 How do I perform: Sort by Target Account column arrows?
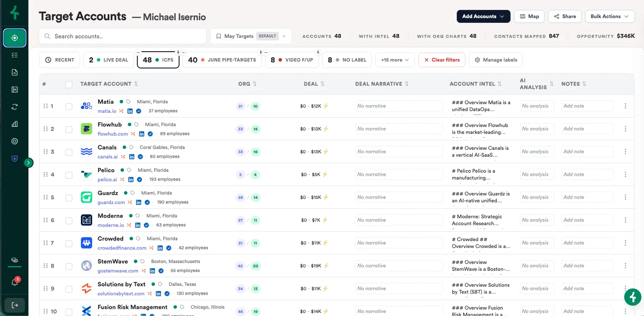(x=136, y=84)
